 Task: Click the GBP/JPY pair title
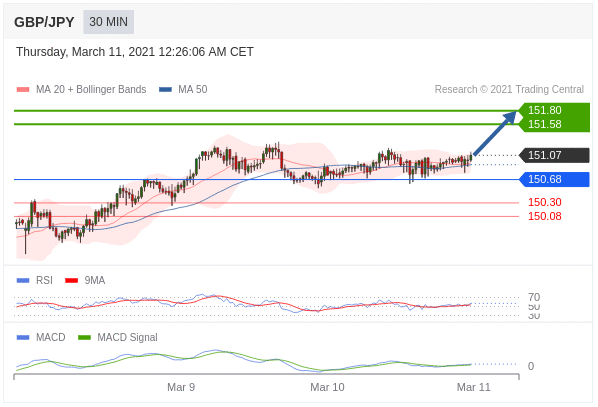click(x=44, y=22)
